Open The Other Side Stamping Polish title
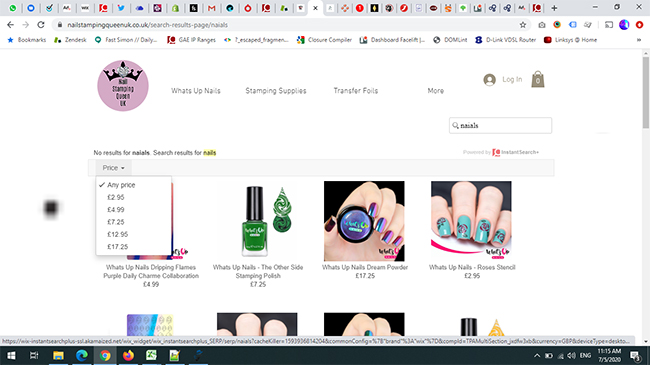This screenshot has width=650, height=365. point(258,272)
